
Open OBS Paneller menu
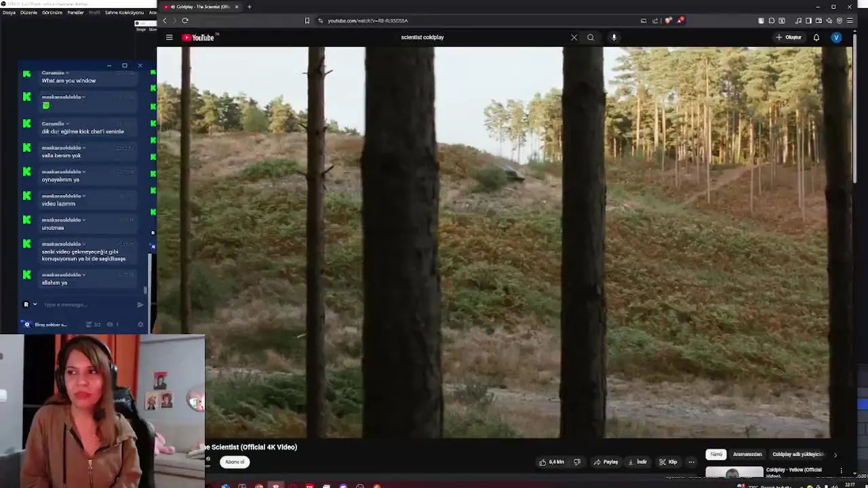point(75,12)
